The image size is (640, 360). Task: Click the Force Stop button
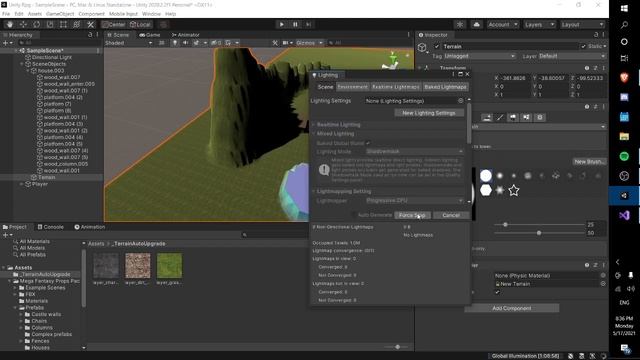412,215
